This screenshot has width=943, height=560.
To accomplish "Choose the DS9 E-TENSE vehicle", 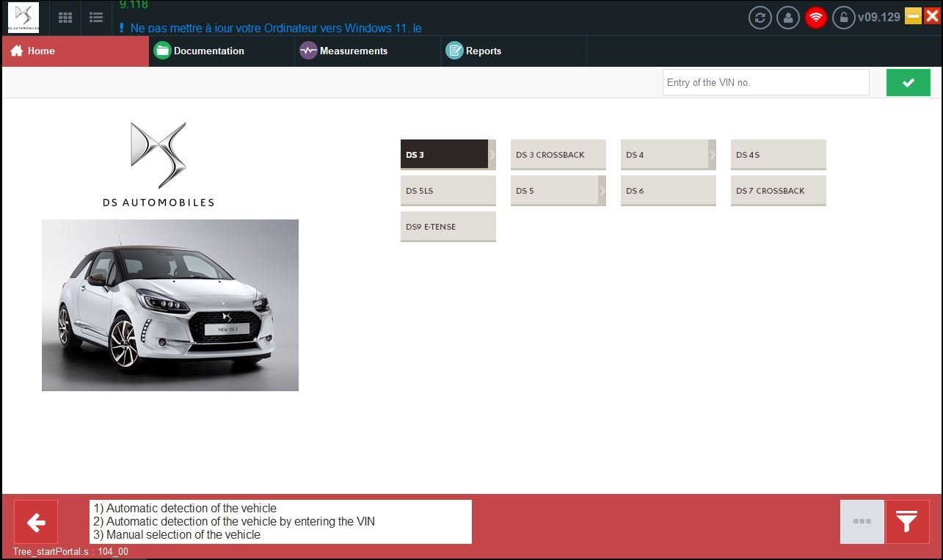I will [448, 227].
